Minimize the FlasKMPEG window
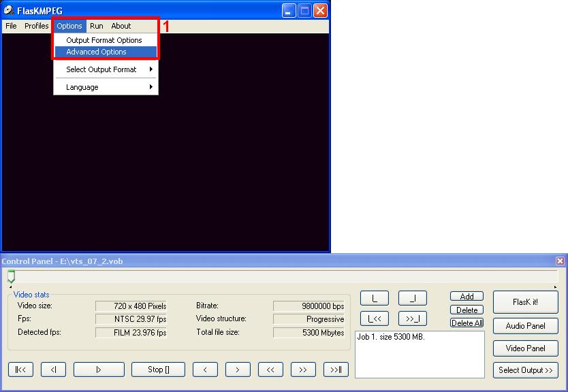Image resolution: width=568 pixels, height=392 pixels. click(289, 11)
